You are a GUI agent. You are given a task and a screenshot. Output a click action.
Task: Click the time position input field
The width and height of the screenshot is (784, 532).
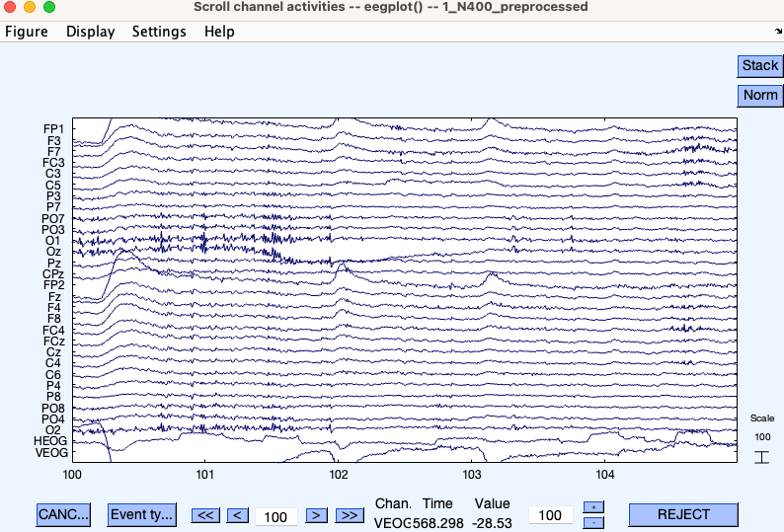[x=276, y=516]
